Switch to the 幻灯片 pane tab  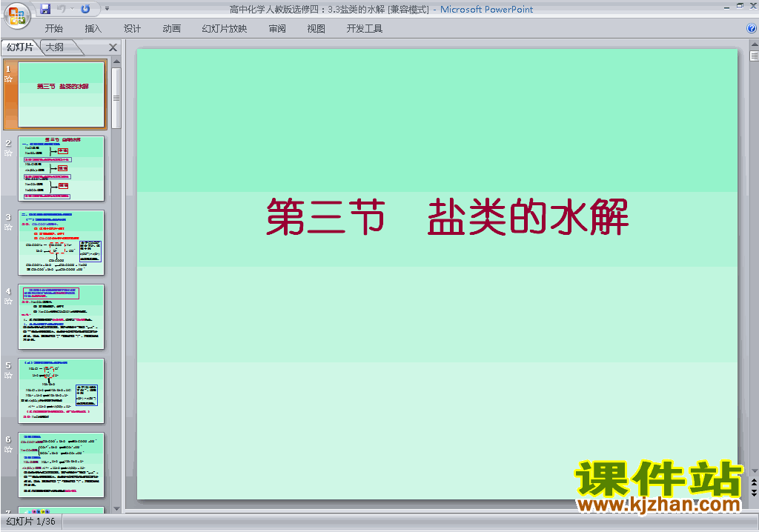pyautogui.click(x=20, y=47)
